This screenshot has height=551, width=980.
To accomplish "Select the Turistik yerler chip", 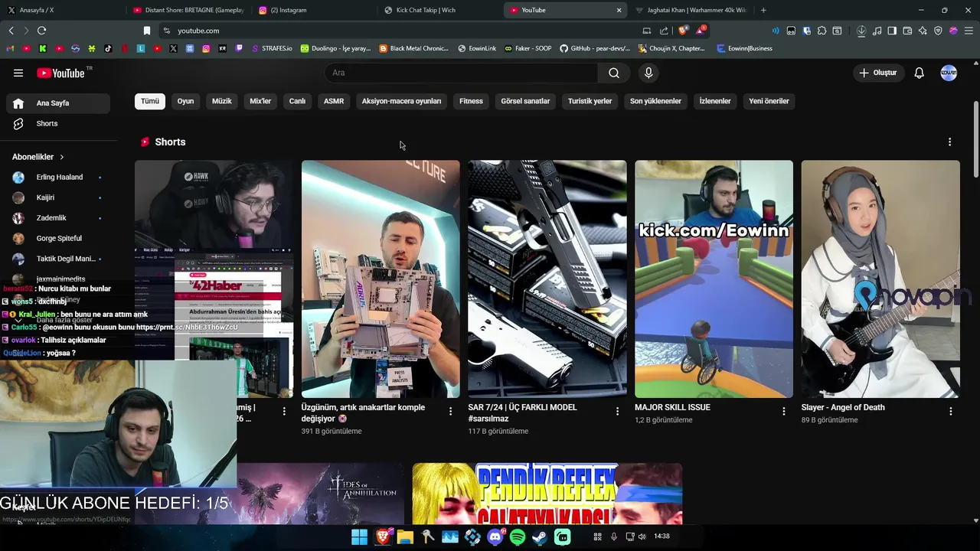I will point(590,101).
